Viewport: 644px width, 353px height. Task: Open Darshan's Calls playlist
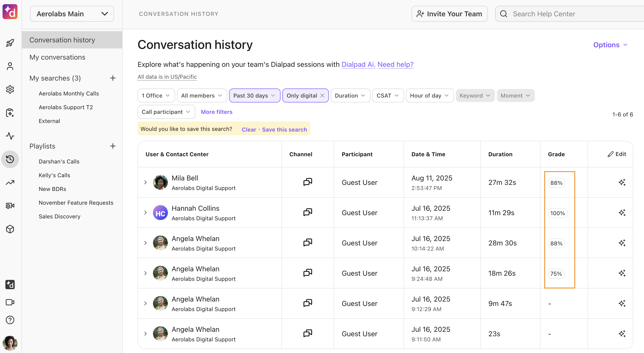point(59,162)
